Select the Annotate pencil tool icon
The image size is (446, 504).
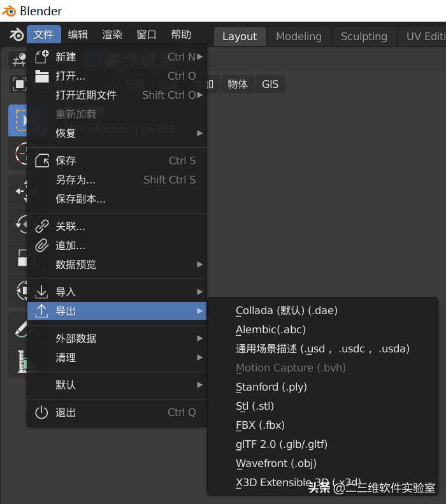tap(22, 329)
